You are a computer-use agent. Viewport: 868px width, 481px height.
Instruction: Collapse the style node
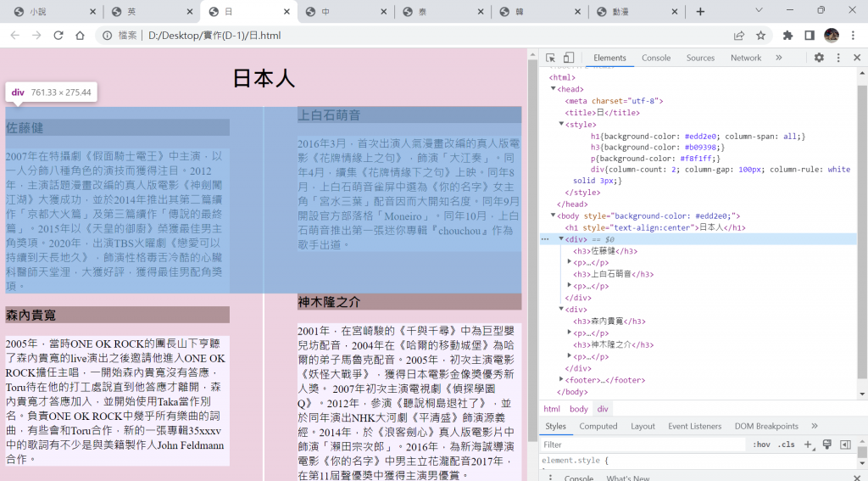click(x=561, y=124)
